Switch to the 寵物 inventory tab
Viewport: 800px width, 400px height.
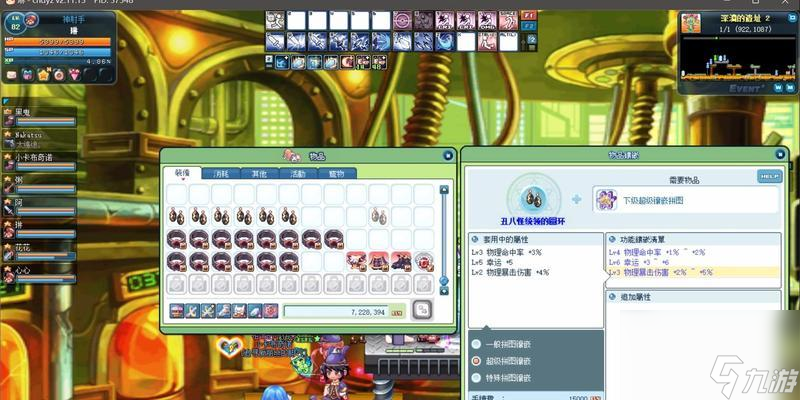[337, 173]
